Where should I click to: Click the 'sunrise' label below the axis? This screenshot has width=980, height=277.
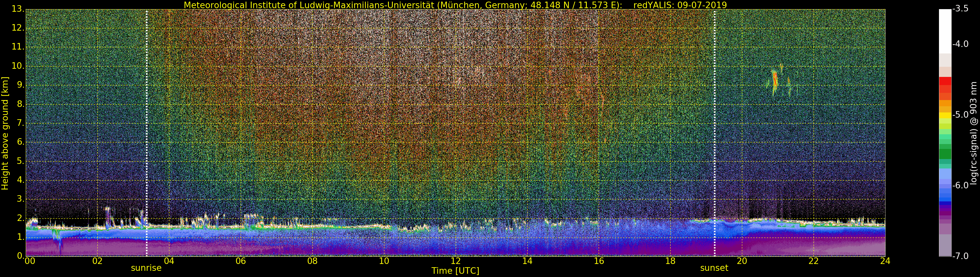pos(146,268)
